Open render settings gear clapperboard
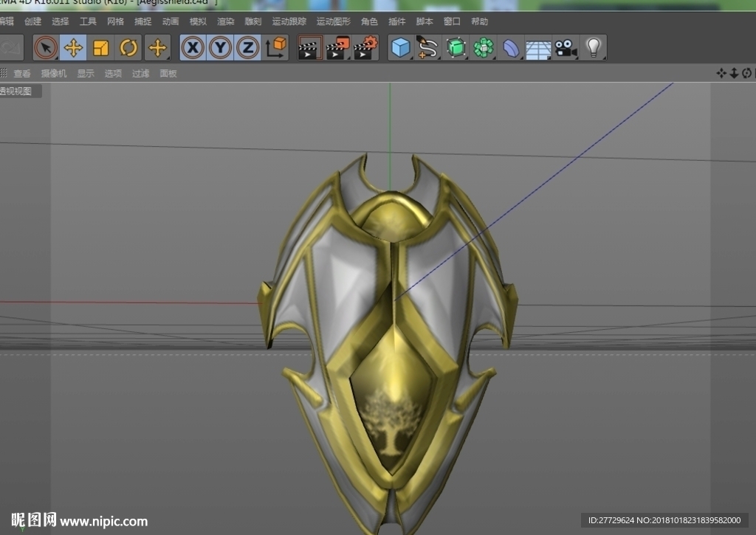 [365, 48]
